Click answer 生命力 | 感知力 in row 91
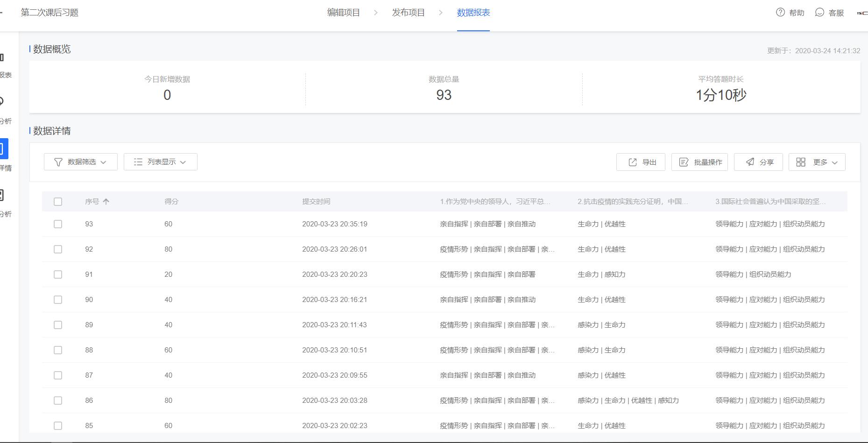 (x=601, y=274)
